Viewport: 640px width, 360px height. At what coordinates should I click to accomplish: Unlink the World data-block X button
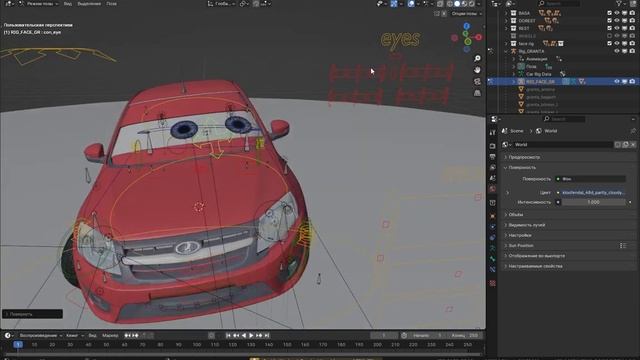pyautogui.click(x=633, y=144)
